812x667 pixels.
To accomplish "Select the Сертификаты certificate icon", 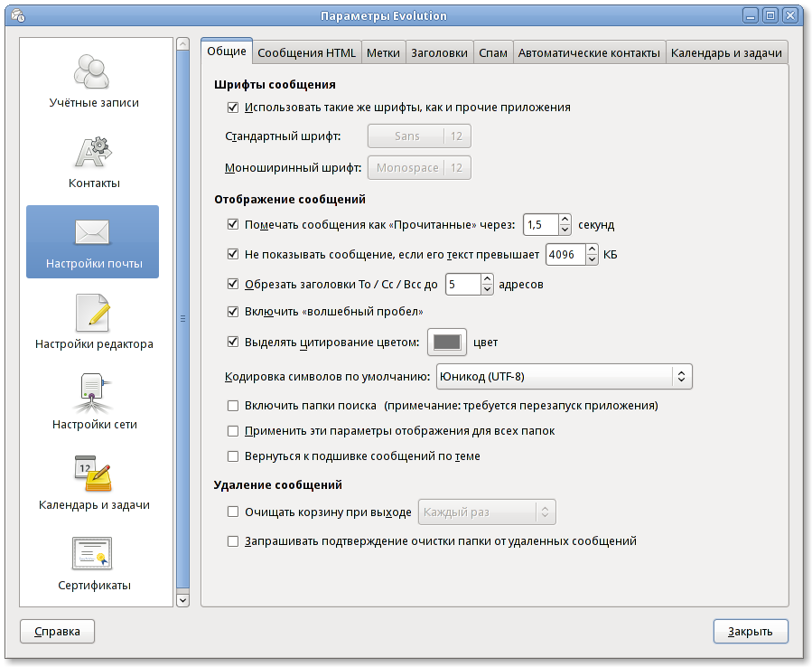I will 94,553.
